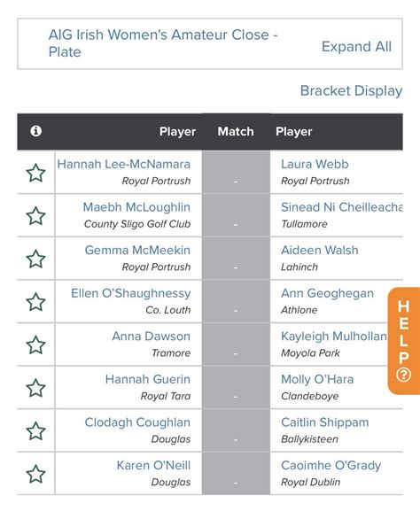Expand the Molly O'Hara match score cell
Image resolution: width=420 pixels, height=511 pixels.
[236, 388]
